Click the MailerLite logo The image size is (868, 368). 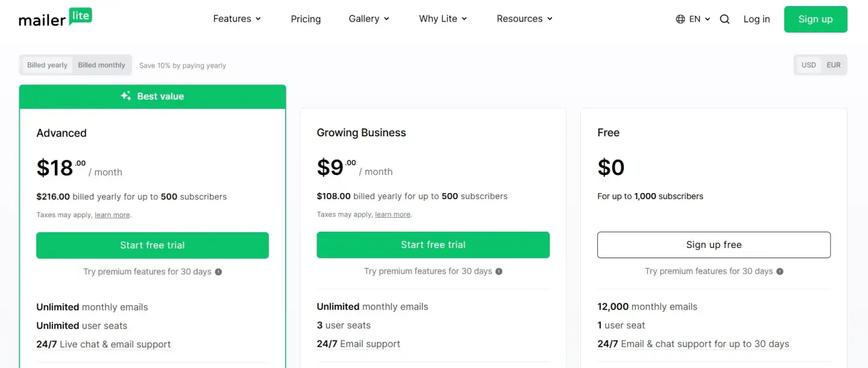coord(55,18)
